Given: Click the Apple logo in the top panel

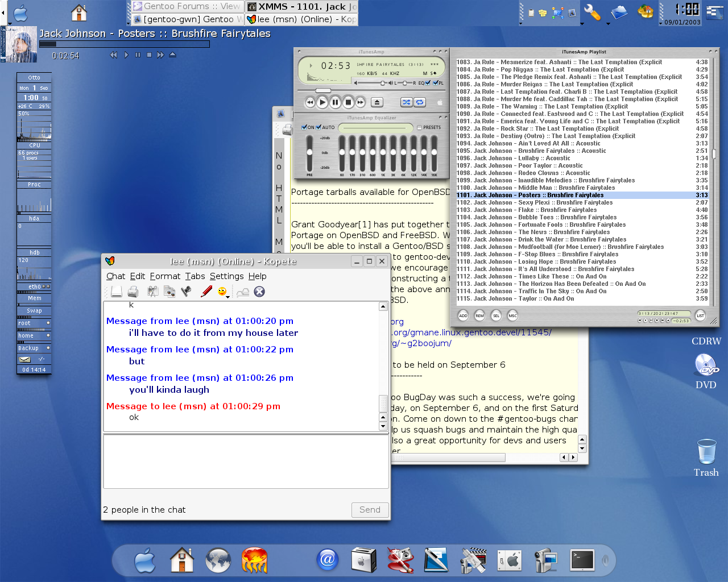Looking at the screenshot, I should (20, 13).
